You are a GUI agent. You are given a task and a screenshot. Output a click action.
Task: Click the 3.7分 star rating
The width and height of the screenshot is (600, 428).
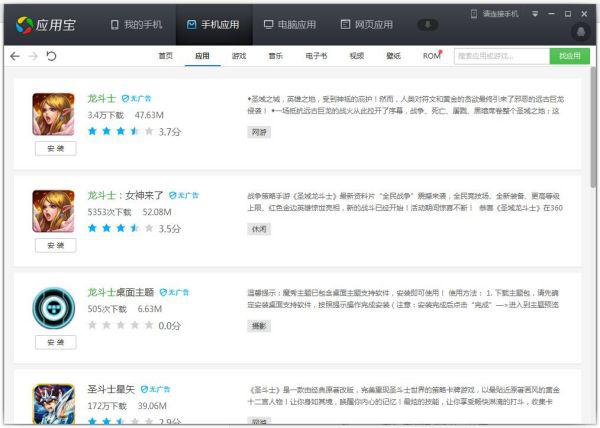(x=134, y=132)
